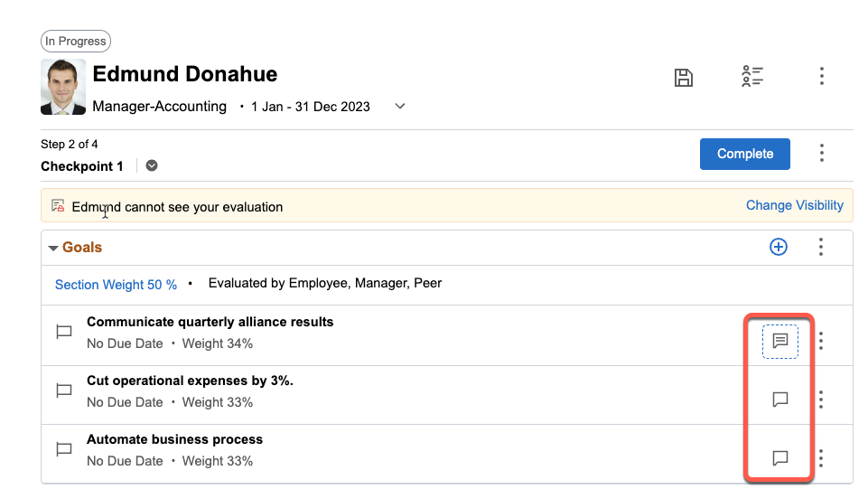Click the flag icon beside Cut operational expenses

point(64,390)
